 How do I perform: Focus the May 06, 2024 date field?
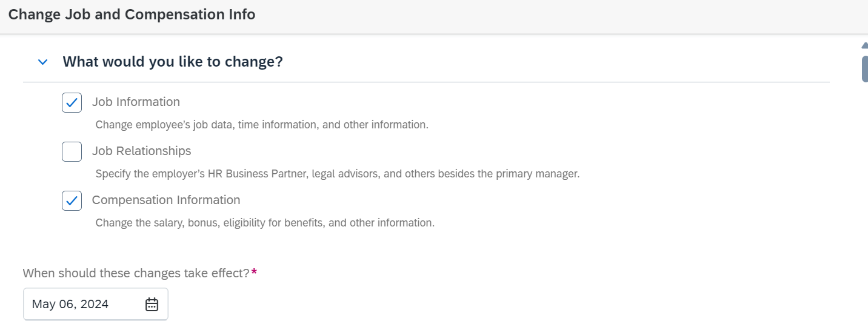pyautogui.click(x=96, y=304)
